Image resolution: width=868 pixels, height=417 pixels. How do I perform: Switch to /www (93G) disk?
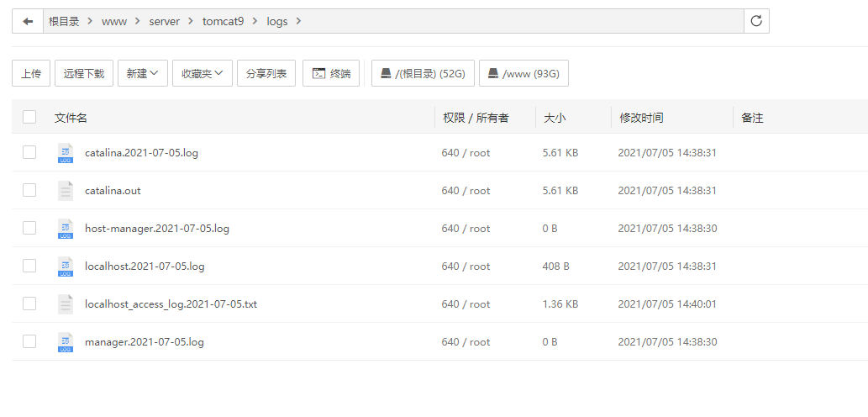523,73
